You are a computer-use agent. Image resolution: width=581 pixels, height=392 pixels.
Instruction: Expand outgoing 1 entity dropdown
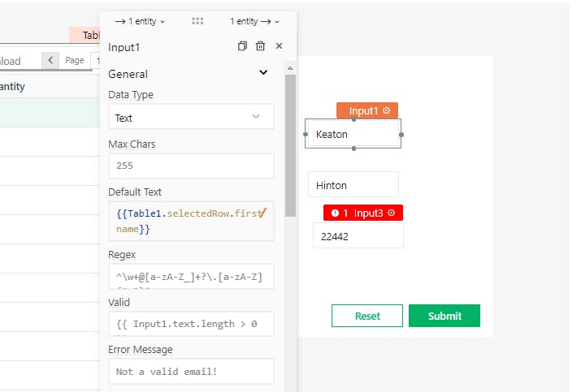point(254,21)
